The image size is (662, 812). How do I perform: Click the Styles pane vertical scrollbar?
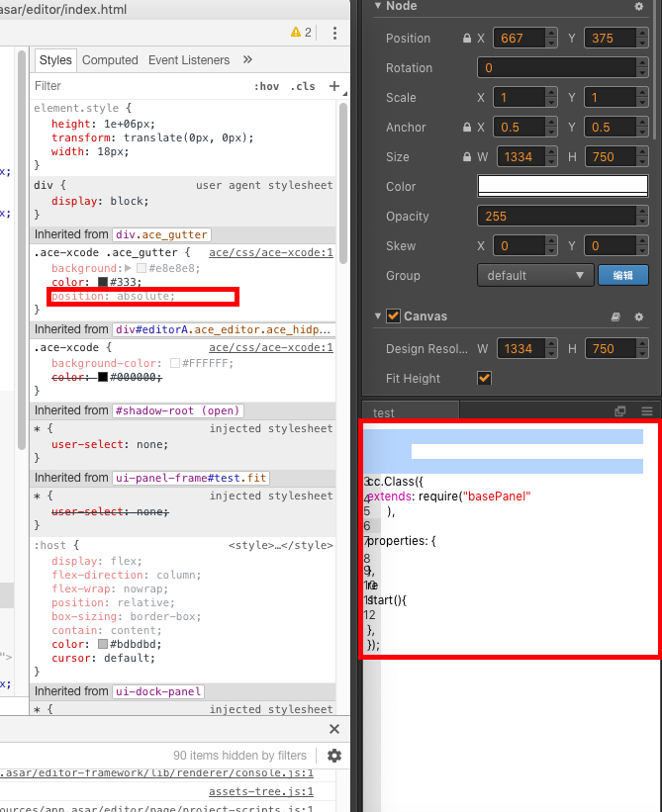click(343, 184)
